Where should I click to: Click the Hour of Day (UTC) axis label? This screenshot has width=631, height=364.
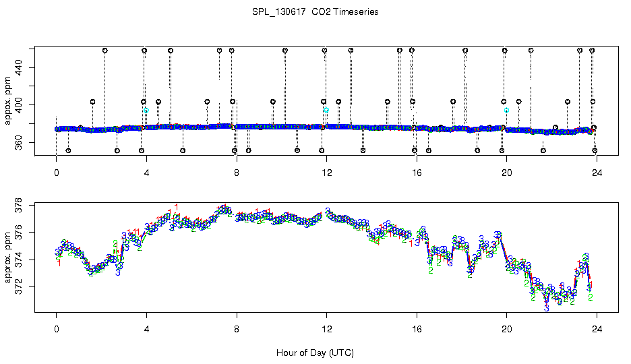pos(315,353)
